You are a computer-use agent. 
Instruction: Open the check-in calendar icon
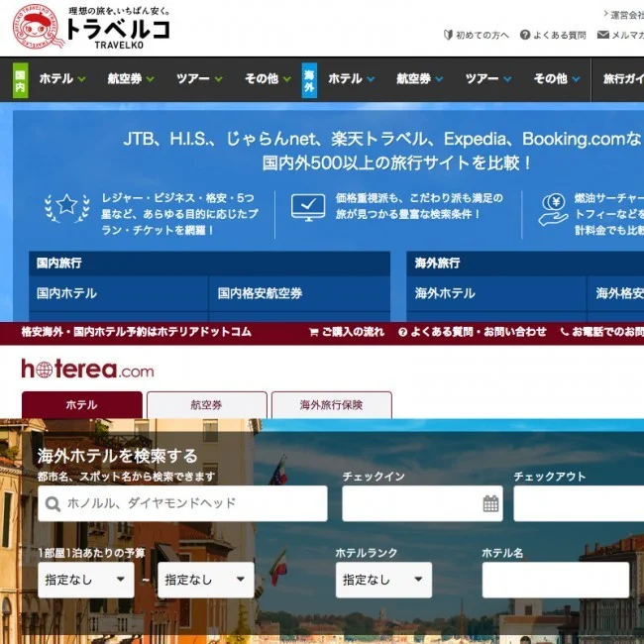click(490, 503)
